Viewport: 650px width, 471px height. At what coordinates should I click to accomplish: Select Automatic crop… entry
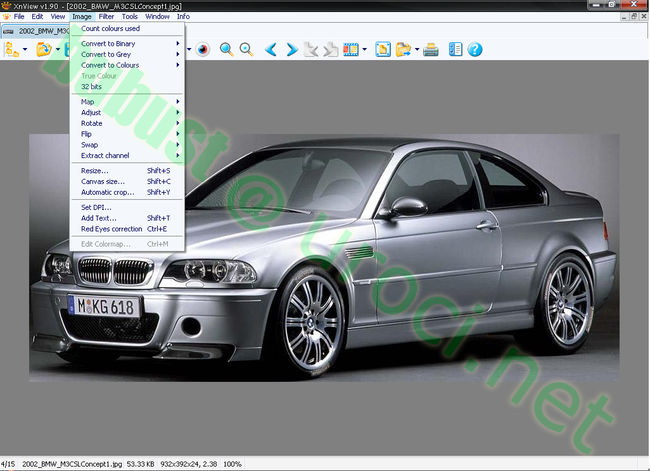coord(127,192)
